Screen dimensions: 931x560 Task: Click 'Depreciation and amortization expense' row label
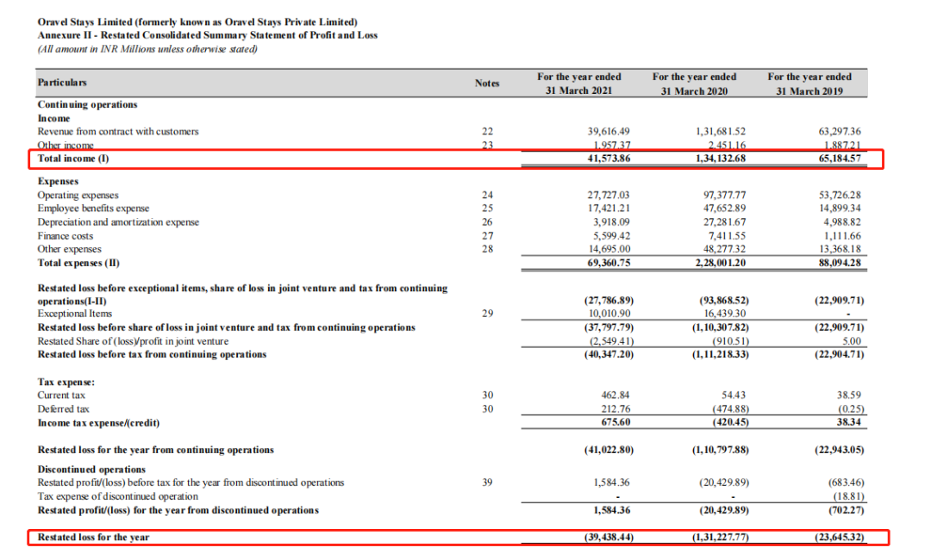[x=118, y=222]
